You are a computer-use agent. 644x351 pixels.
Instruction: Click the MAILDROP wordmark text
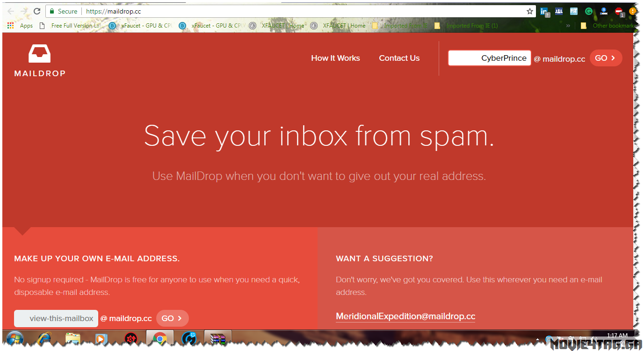(40, 73)
